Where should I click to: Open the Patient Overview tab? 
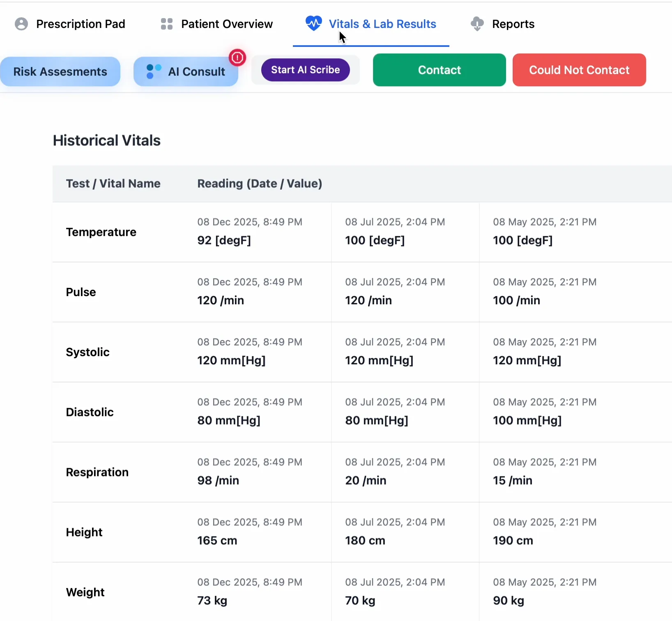tap(226, 23)
